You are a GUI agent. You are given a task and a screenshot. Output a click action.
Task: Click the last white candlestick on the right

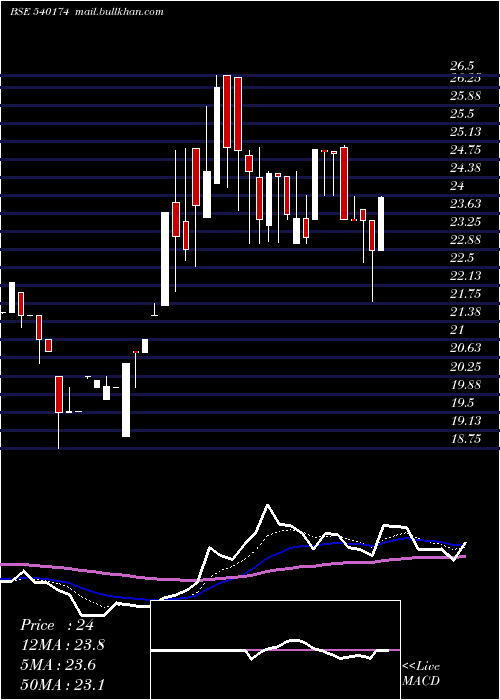pyautogui.click(x=381, y=224)
